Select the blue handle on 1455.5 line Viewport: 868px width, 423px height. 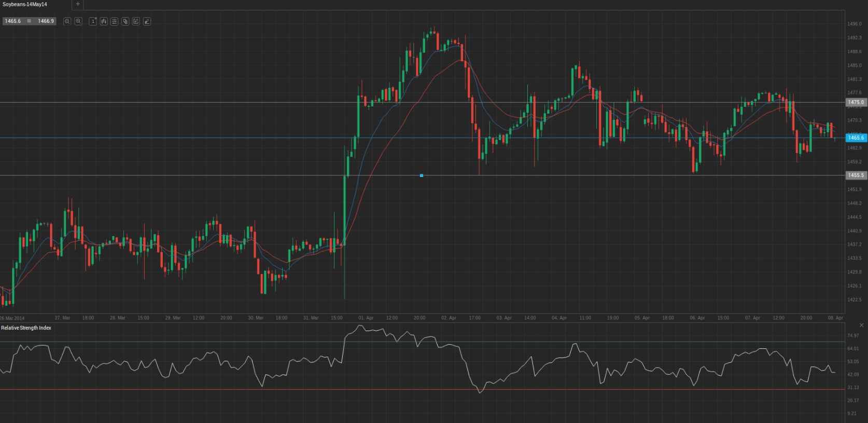(x=422, y=175)
